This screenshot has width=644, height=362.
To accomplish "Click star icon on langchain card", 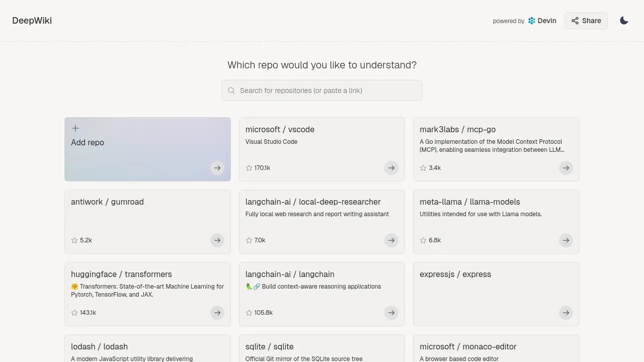I will [x=249, y=313].
